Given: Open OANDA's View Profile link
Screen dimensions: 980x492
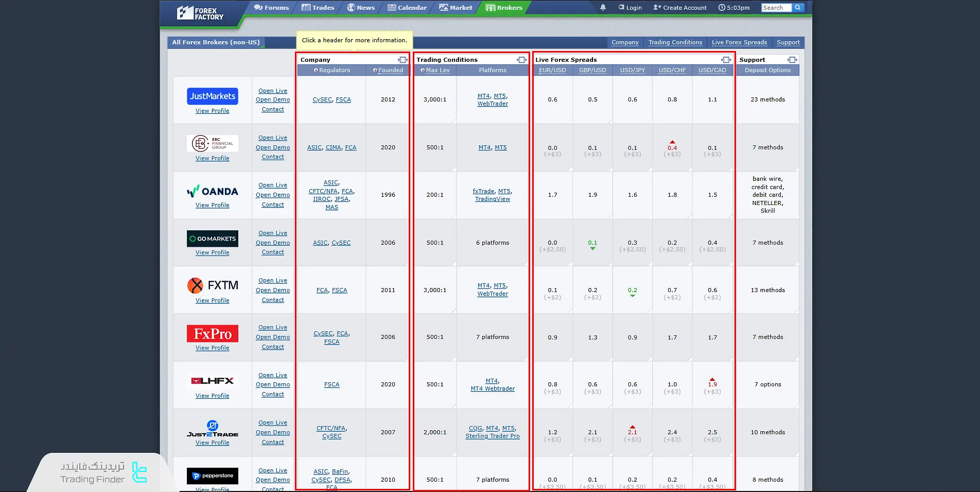Looking at the screenshot, I should tap(212, 205).
